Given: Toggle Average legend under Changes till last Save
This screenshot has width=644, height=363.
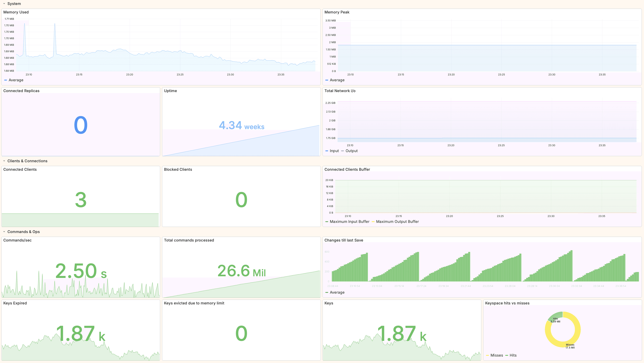Looking at the screenshot, I should pyautogui.click(x=338, y=292).
